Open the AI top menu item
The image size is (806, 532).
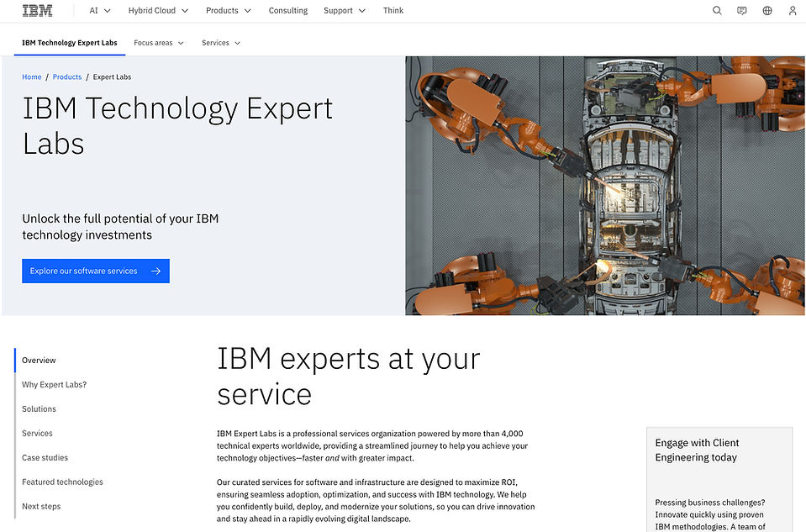pyautogui.click(x=93, y=10)
